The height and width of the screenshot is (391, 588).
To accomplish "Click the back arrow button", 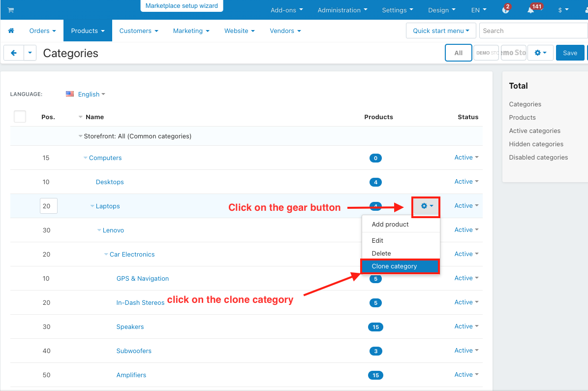I will [x=13, y=53].
